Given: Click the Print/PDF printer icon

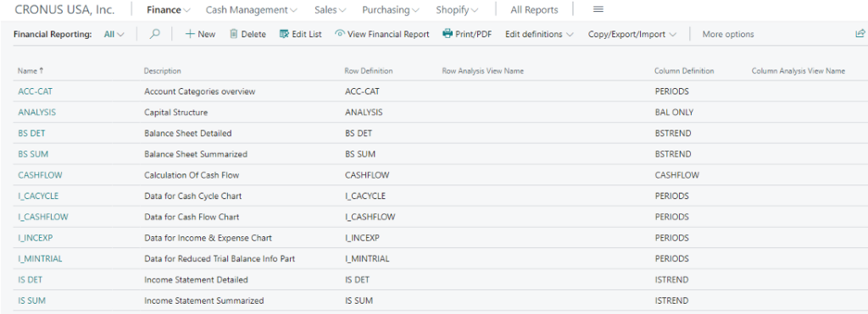Looking at the screenshot, I should [x=448, y=34].
